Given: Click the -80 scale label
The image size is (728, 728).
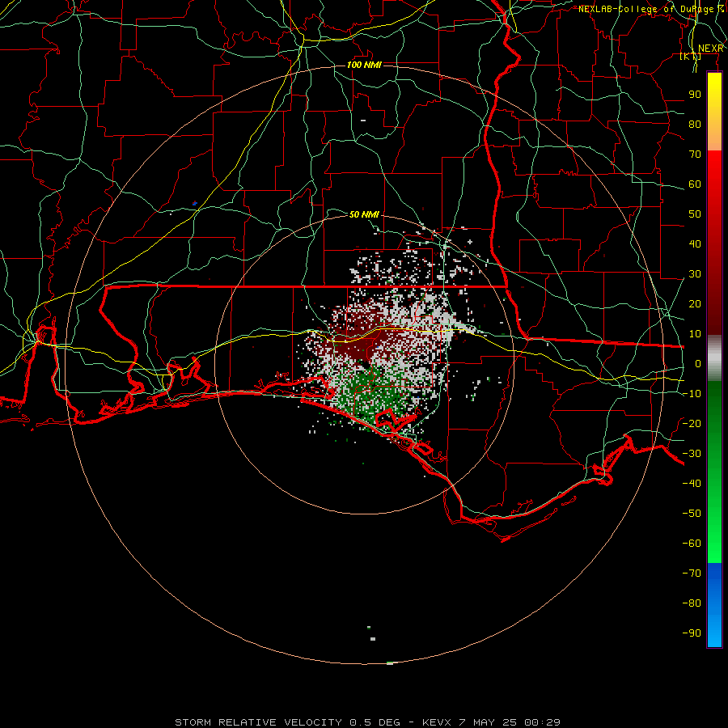Looking at the screenshot, I should (692, 603).
